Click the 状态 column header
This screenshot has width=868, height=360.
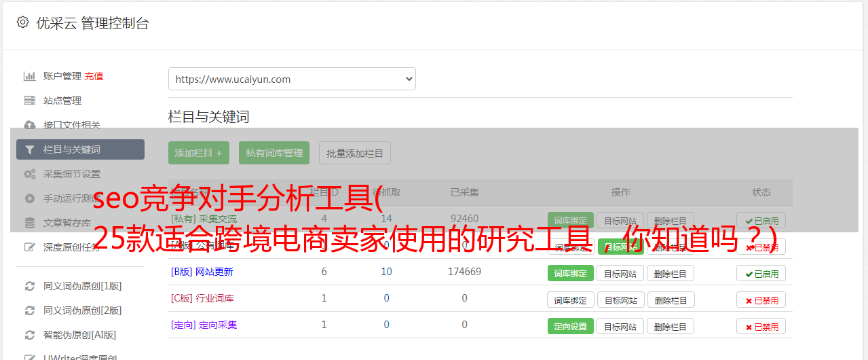(x=761, y=192)
